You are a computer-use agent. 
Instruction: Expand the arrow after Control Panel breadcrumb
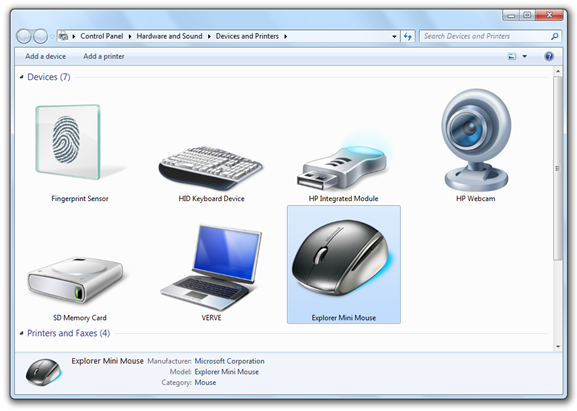click(x=130, y=36)
